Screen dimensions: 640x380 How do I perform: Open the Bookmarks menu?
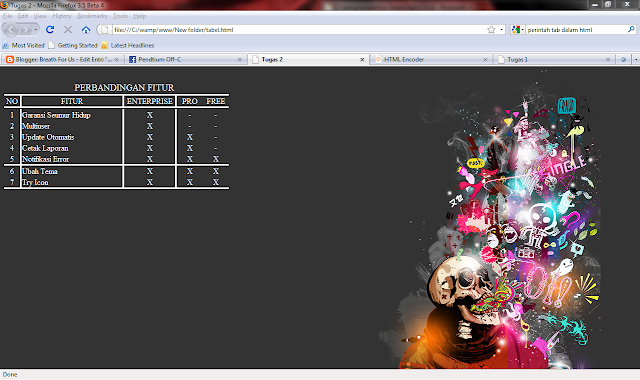[92, 16]
